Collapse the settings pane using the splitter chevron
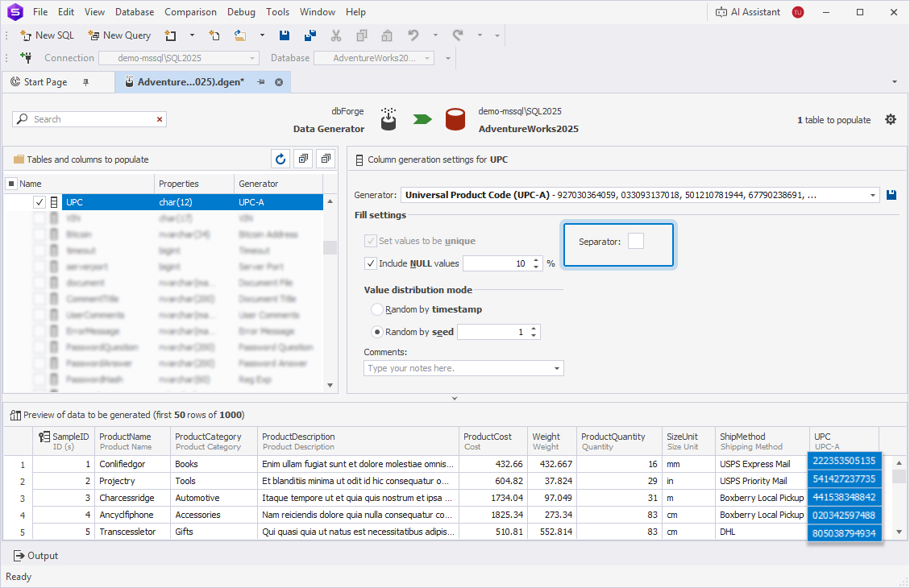This screenshot has height=588, width=910. [x=455, y=399]
